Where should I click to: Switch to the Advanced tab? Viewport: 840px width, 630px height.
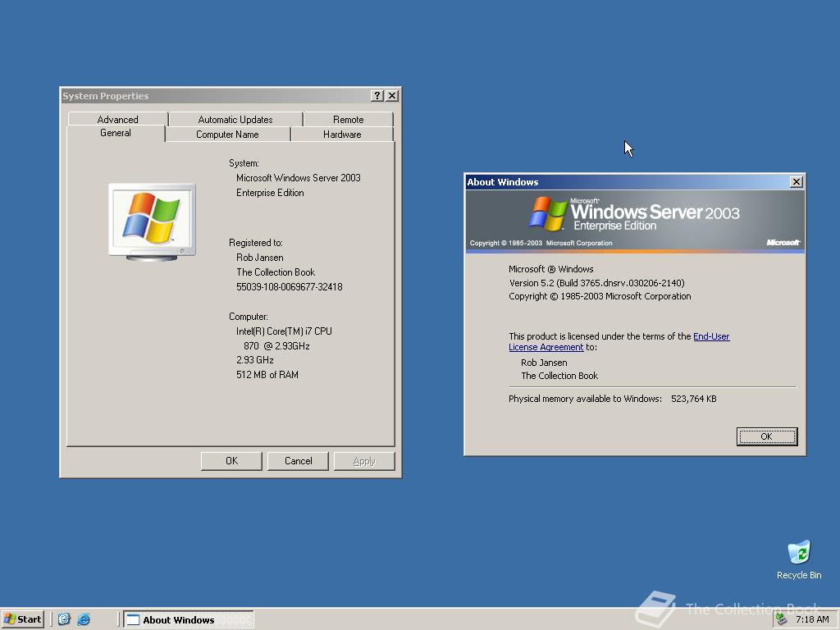[118, 120]
